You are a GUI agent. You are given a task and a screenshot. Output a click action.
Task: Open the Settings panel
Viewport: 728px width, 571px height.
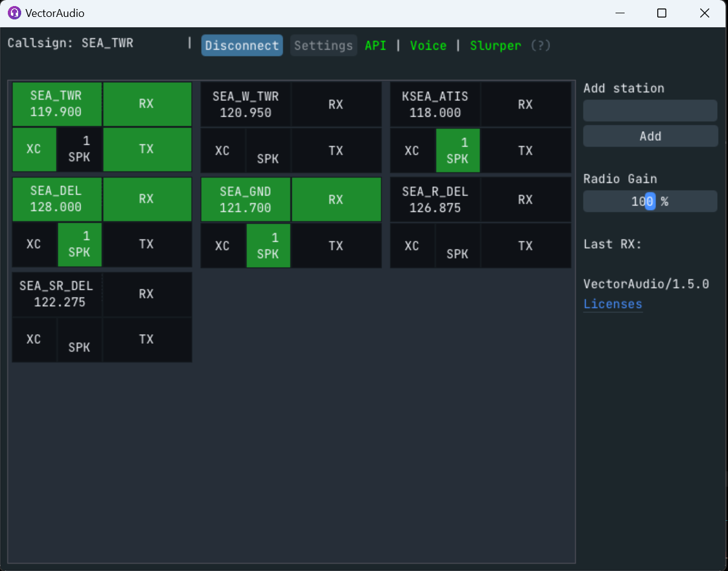tap(323, 45)
